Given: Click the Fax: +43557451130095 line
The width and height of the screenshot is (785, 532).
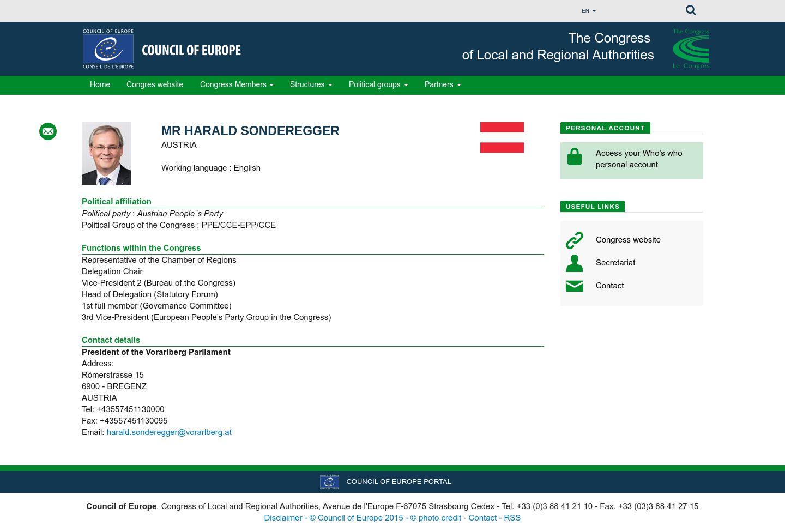Looking at the screenshot, I should coord(125,421).
